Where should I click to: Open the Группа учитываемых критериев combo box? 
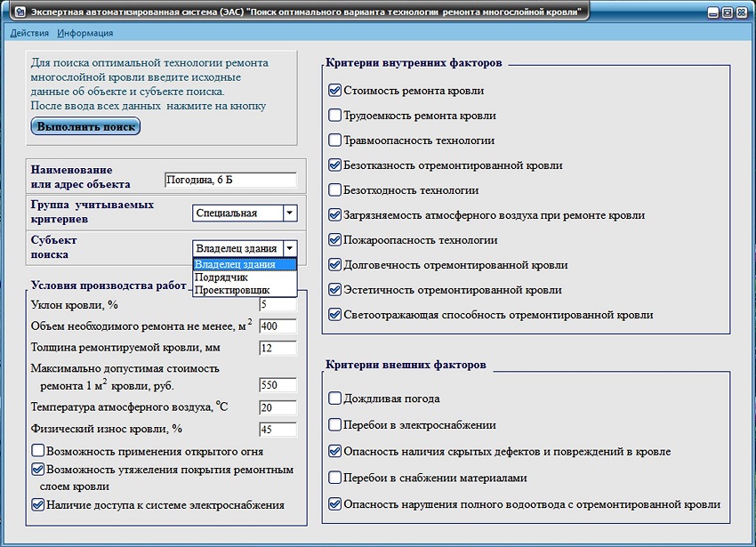[x=245, y=213]
